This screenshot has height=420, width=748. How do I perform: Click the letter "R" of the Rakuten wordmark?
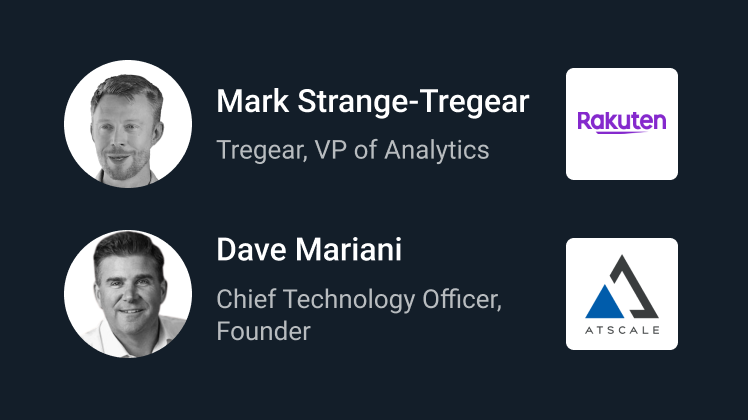[585, 122]
